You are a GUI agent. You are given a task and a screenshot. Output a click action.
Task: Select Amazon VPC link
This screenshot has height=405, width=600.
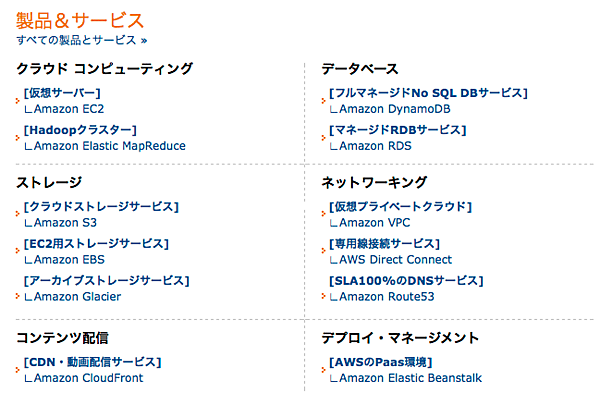tap(375, 222)
